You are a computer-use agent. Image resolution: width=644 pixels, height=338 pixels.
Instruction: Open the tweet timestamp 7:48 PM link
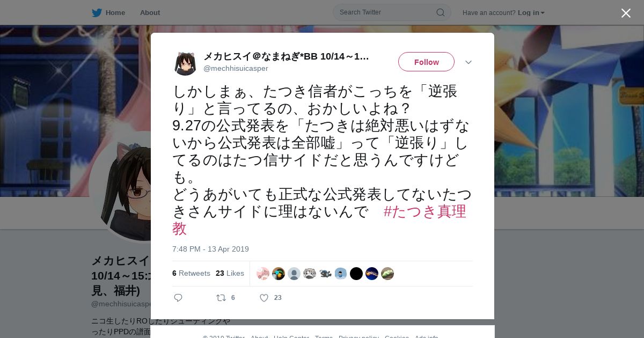click(x=210, y=249)
